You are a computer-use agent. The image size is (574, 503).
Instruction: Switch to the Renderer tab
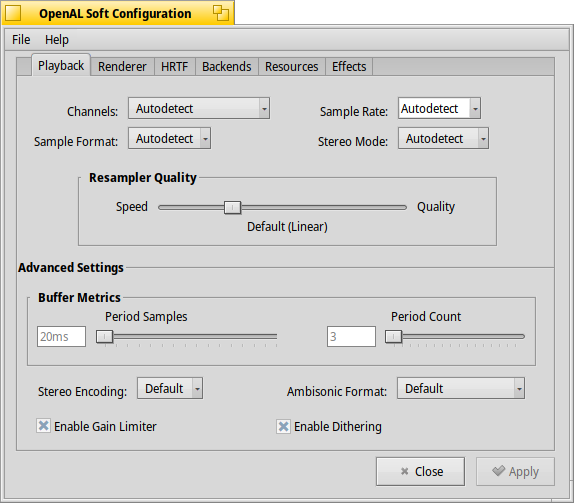(x=122, y=67)
